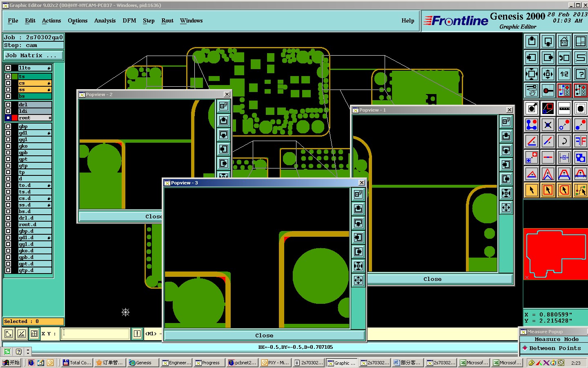Switch to Progress taskbar item
The image size is (588, 368).
click(209, 363)
